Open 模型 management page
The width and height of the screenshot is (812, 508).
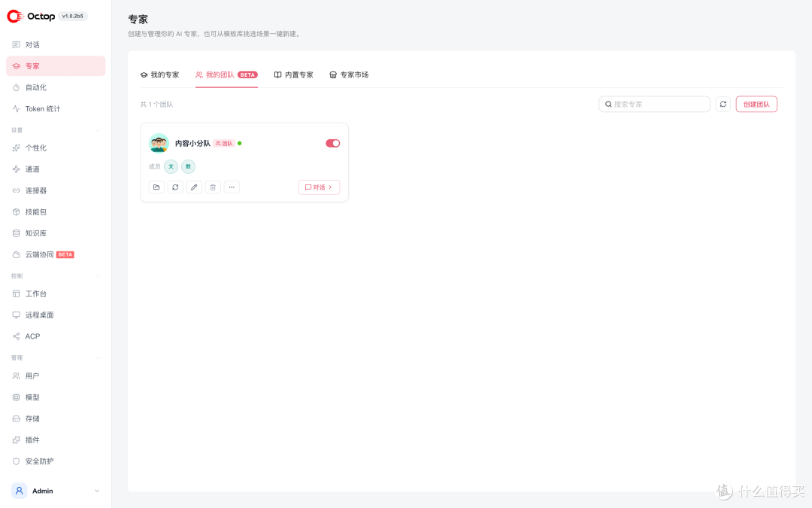pyautogui.click(x=56, y=397)
